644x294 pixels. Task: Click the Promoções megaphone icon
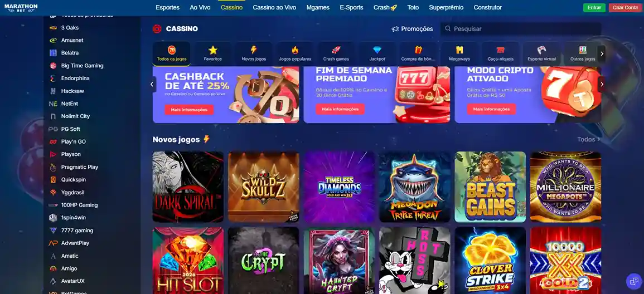click(395, 29)
